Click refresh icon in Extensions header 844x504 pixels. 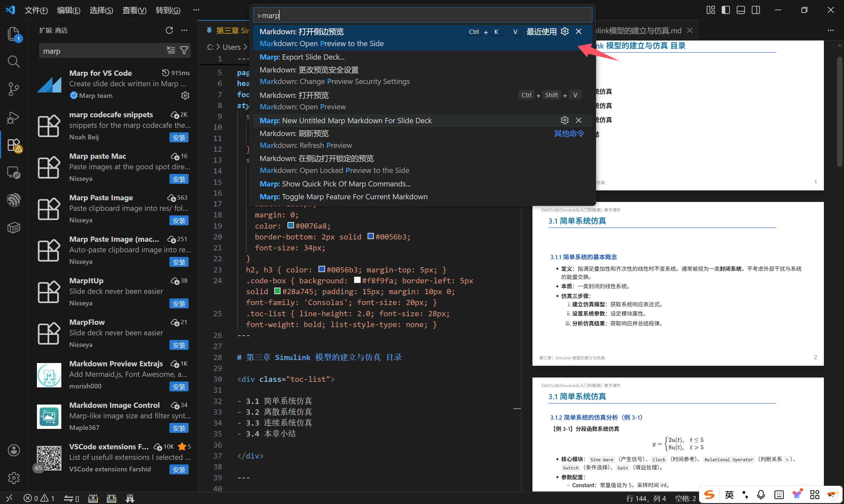(169, 31)
